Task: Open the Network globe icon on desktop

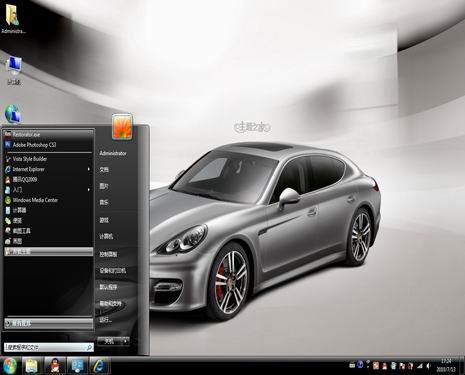Action: [x=13, y=114]
